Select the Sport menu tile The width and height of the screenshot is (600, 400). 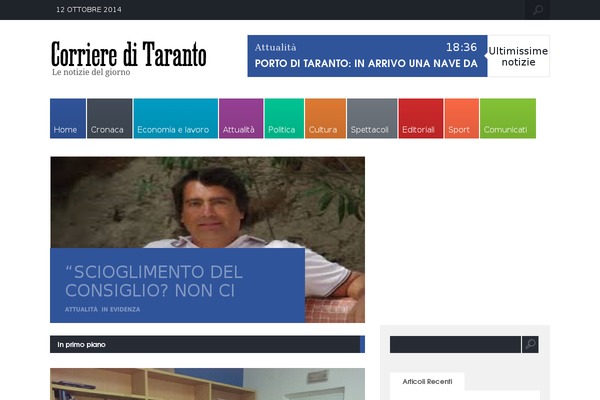click(x=461, y=118)
